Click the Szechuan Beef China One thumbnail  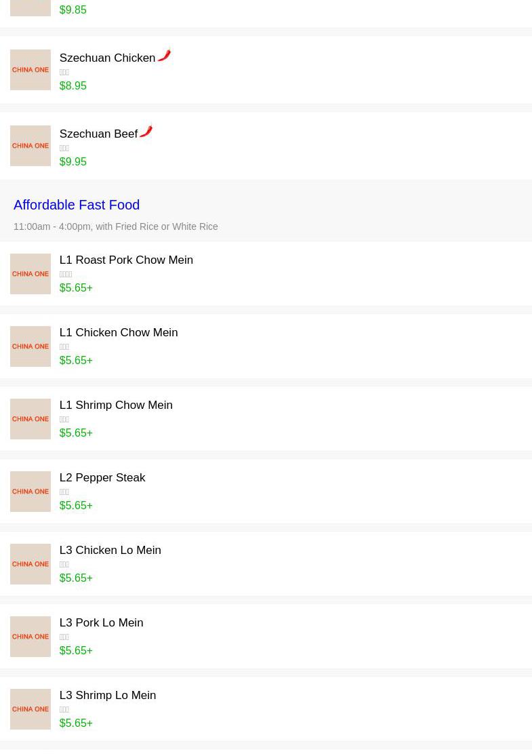[30, 146]
